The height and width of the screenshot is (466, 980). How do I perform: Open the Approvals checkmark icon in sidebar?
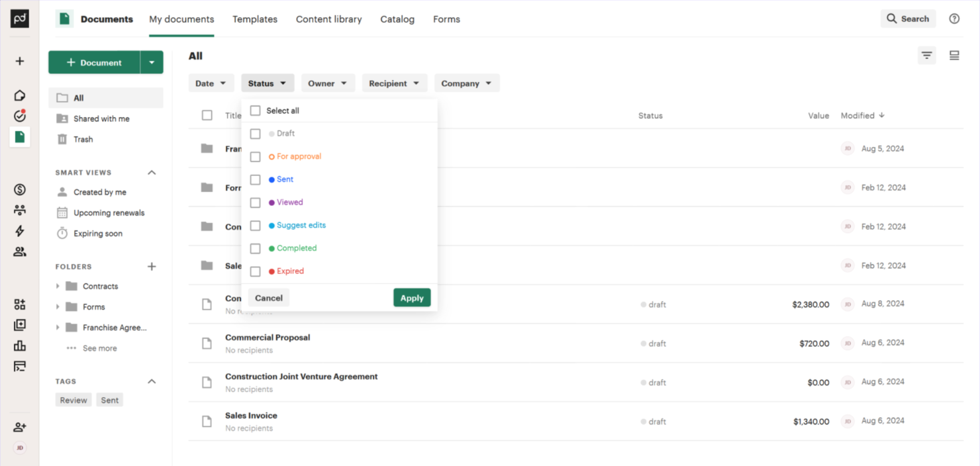pos(19,115)
